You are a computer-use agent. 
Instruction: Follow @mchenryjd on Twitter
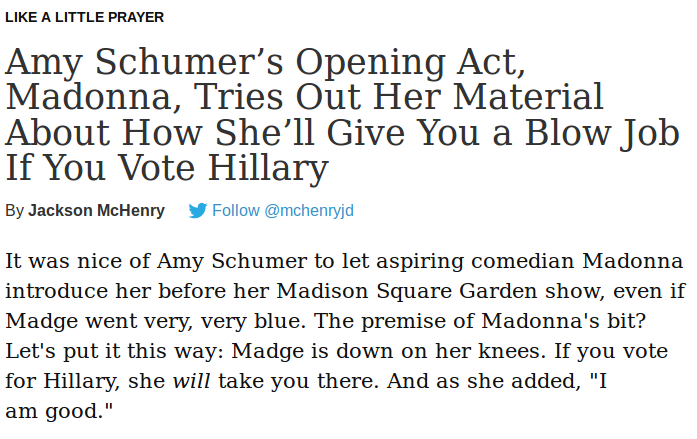tap(283, 211)
